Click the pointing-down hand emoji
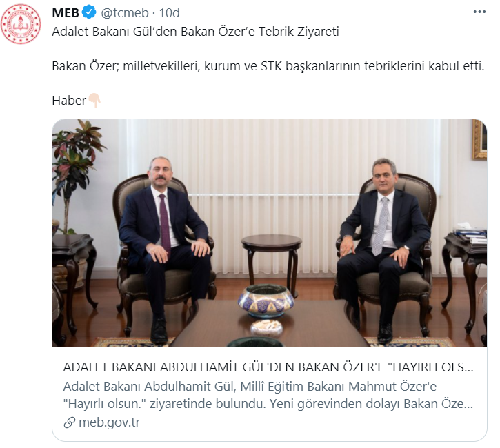500x448 pixels. (x=94, y=101)
